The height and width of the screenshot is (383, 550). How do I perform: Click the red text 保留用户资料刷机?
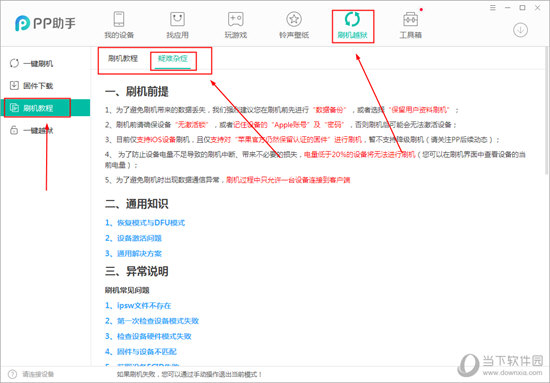point(420,110)
